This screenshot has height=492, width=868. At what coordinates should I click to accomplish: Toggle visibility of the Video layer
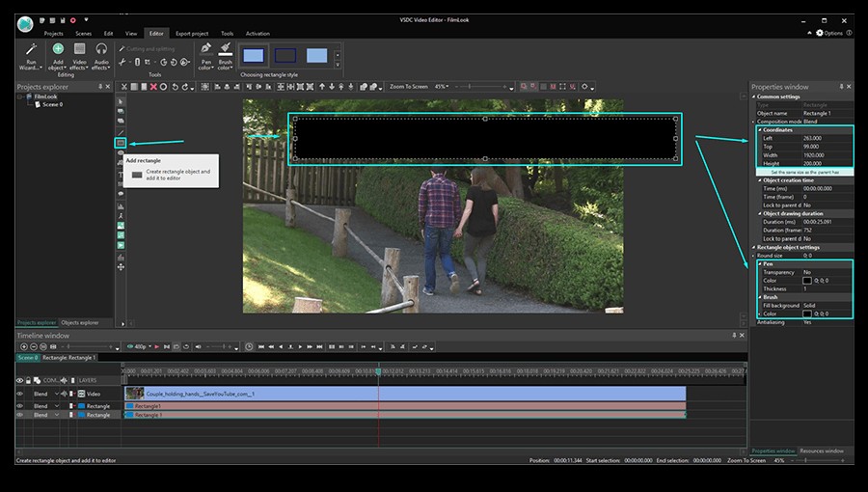(20, 394)
